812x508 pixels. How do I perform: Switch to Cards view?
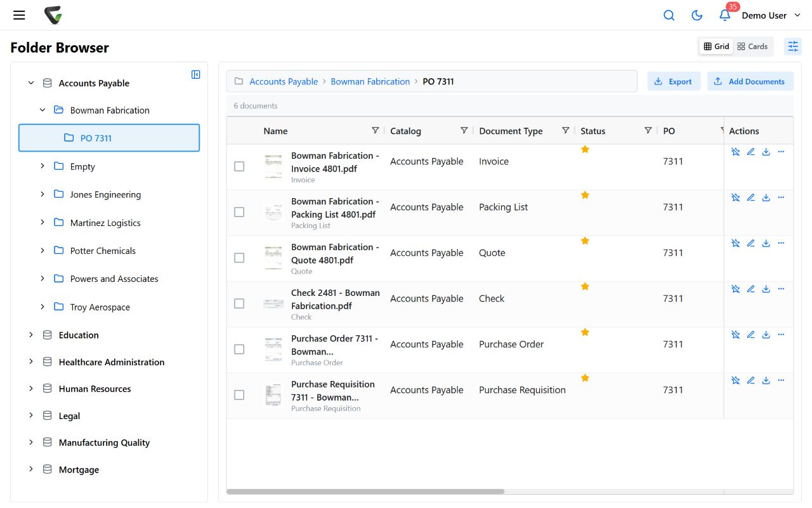pyautogui.click(x=752, y=46)
